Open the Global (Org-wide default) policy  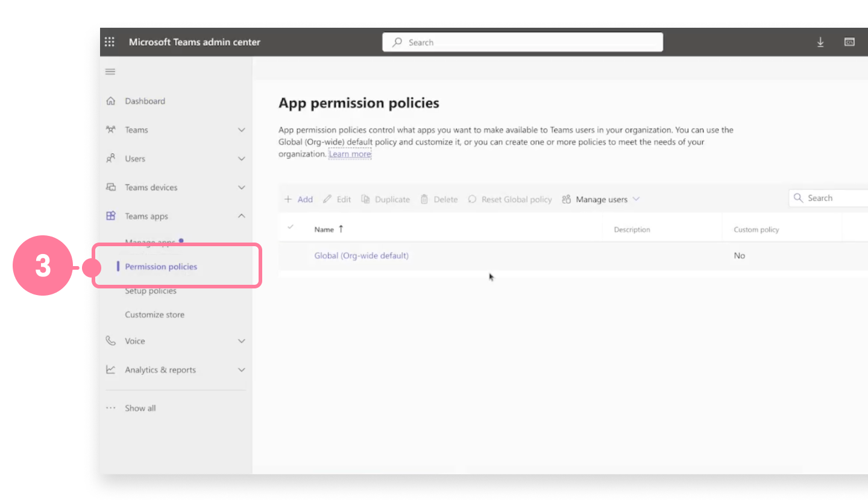click(362, 255)
